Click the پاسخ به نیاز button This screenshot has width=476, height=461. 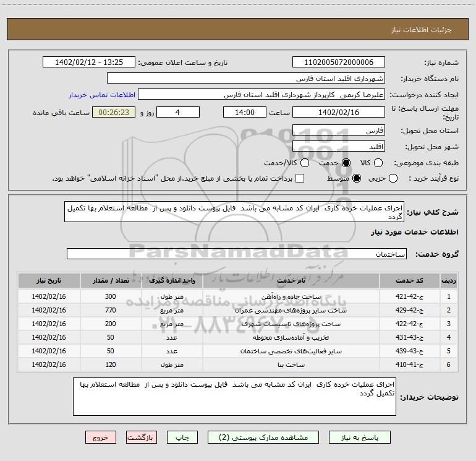360,437
